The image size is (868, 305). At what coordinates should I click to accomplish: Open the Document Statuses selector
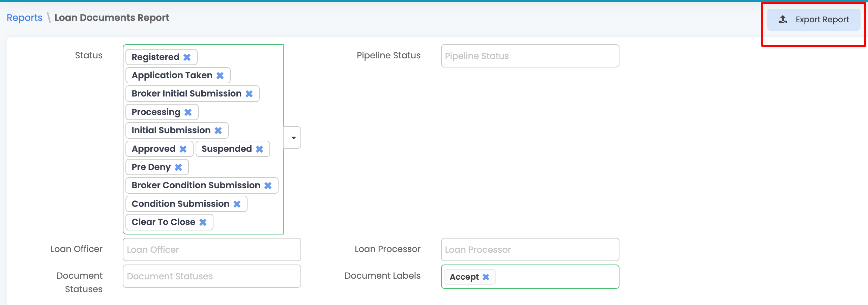tap(211, 276)
